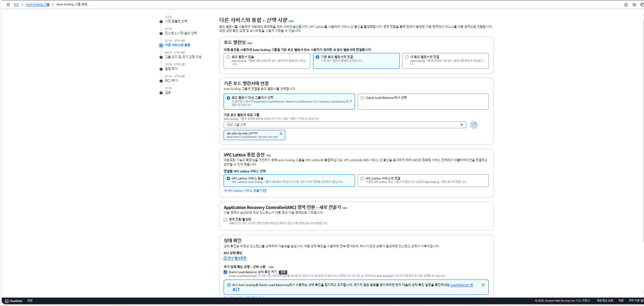The width and height of the screenshot is (644, 306).
Task: Select the 'no load balancer' radio option
Action: [x=228, y=57]
